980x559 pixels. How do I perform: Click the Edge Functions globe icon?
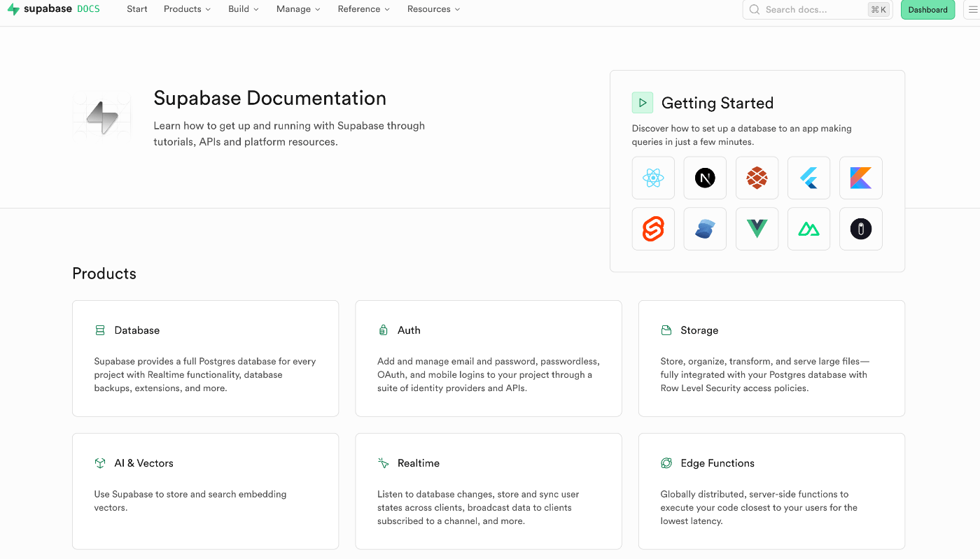tap(666, 463)
